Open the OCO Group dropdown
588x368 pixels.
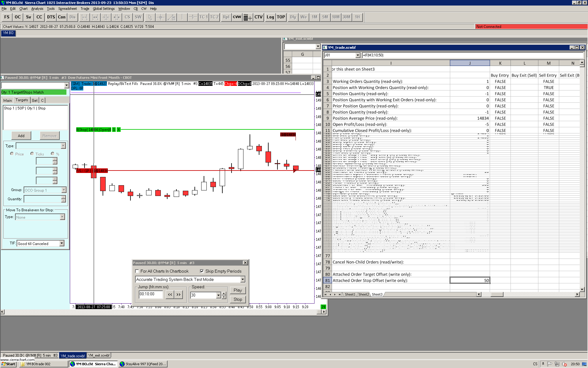click(64, 190)
